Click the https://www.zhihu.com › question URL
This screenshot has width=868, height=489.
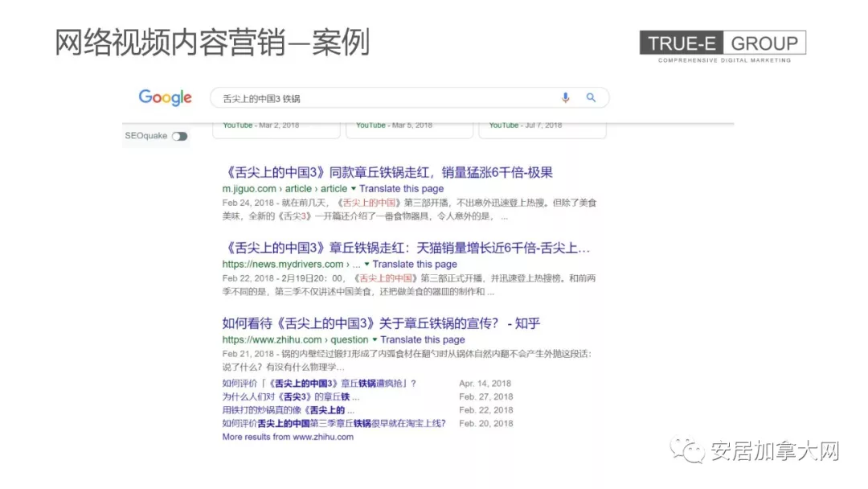tap(295, 339)
